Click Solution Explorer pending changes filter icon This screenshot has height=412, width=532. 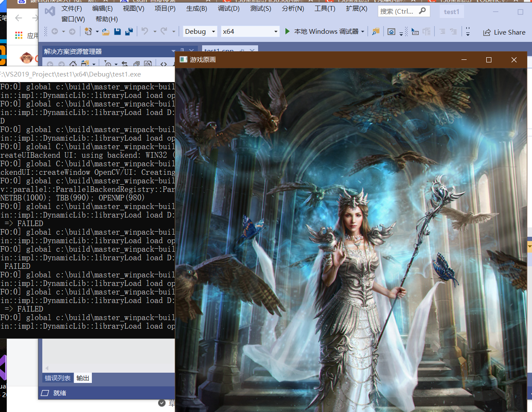tap(108, 64)
